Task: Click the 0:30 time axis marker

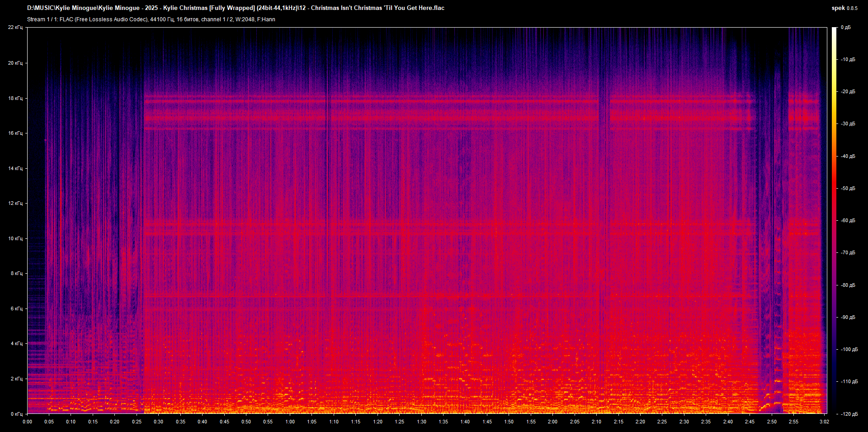Action: point(158,422)
